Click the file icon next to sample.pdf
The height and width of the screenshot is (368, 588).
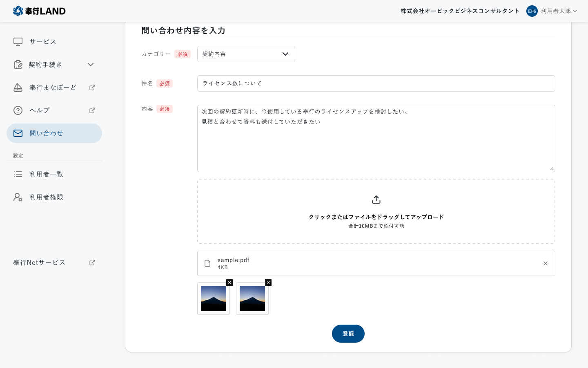pos(207,263)
